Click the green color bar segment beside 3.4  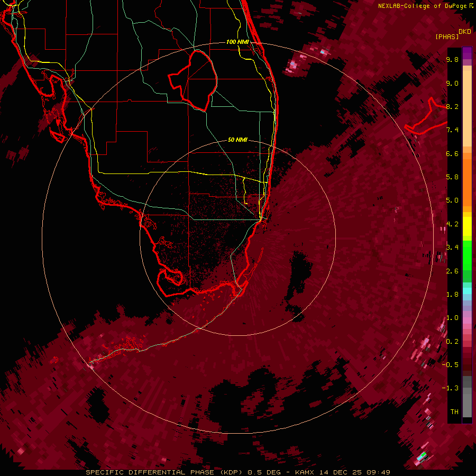(467, 255)
